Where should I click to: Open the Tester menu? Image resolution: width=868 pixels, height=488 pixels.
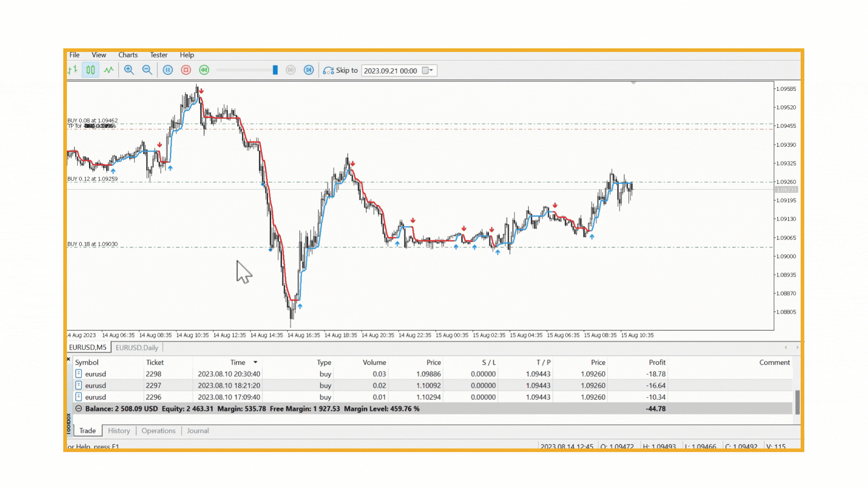click(x=159, y=55)
